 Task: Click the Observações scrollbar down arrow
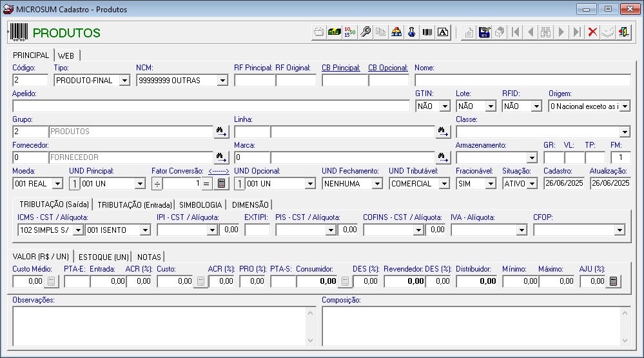311,340
